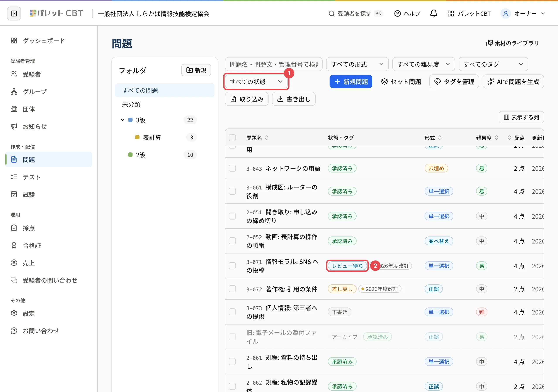Screen dimensions: 558x392
Task: Collapse the 3級 folder chevron
Action: 122,120
